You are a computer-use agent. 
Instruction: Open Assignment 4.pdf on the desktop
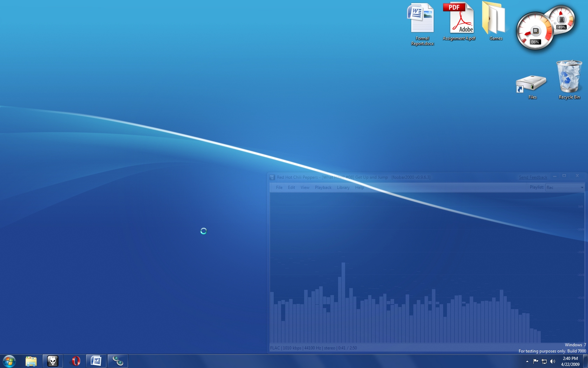459,22
